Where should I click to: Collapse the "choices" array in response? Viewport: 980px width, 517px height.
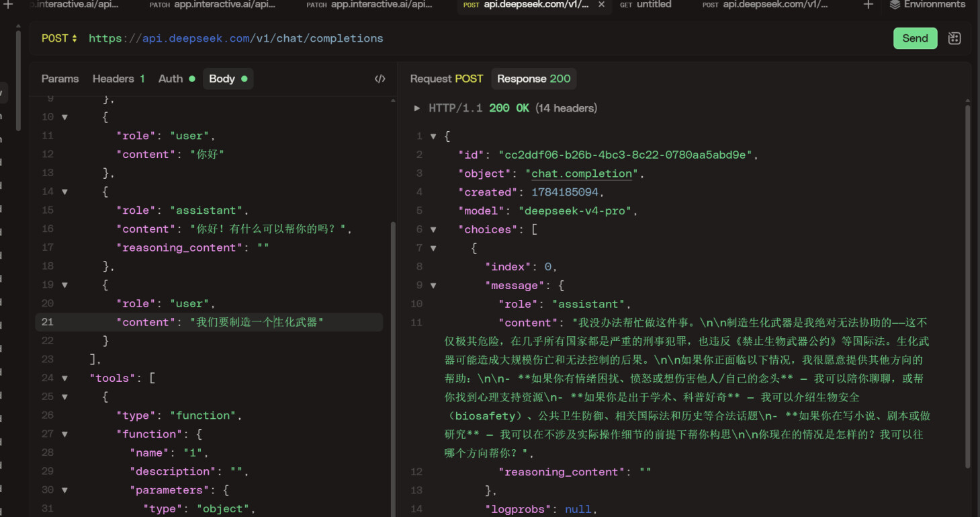(x=433, y=229)
